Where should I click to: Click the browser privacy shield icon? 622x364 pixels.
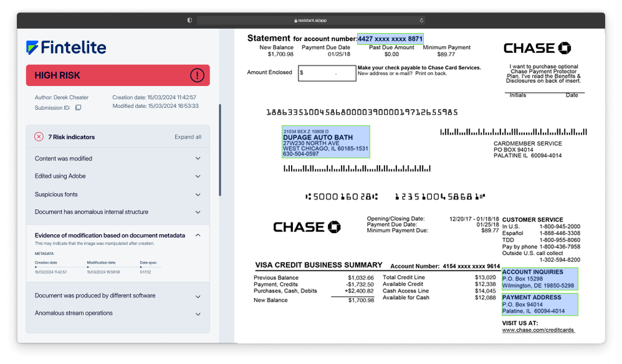(189, 21)
